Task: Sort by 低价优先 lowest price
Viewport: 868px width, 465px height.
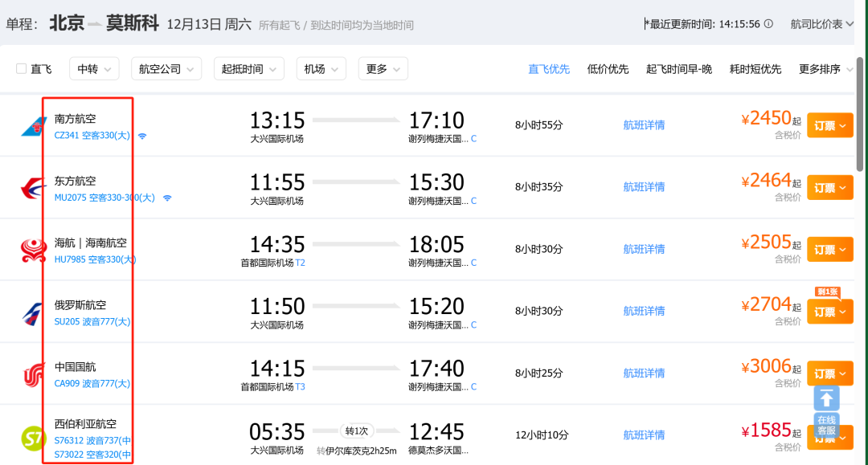Action: pos(608,69)
